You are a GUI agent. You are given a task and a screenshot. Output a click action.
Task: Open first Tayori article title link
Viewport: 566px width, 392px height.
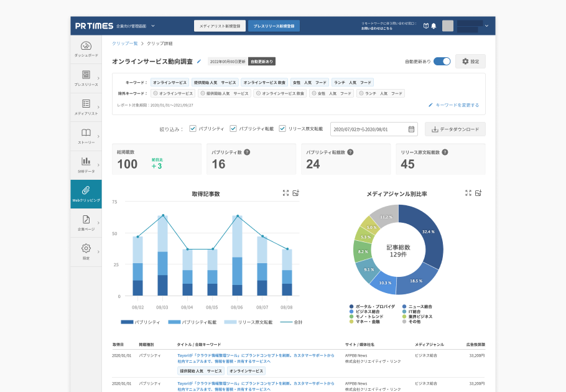point(256,358)
